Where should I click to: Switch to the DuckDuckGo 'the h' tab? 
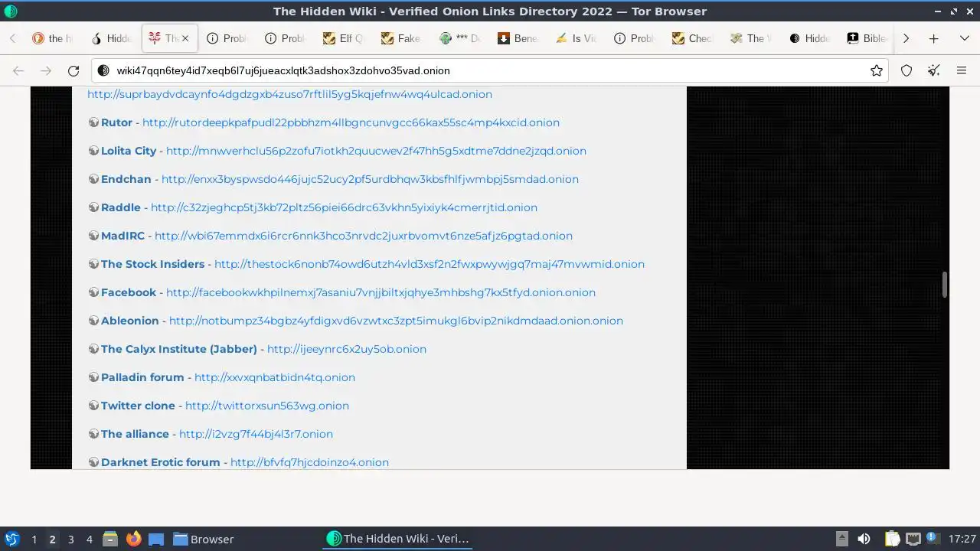click(x=52, y=38)
